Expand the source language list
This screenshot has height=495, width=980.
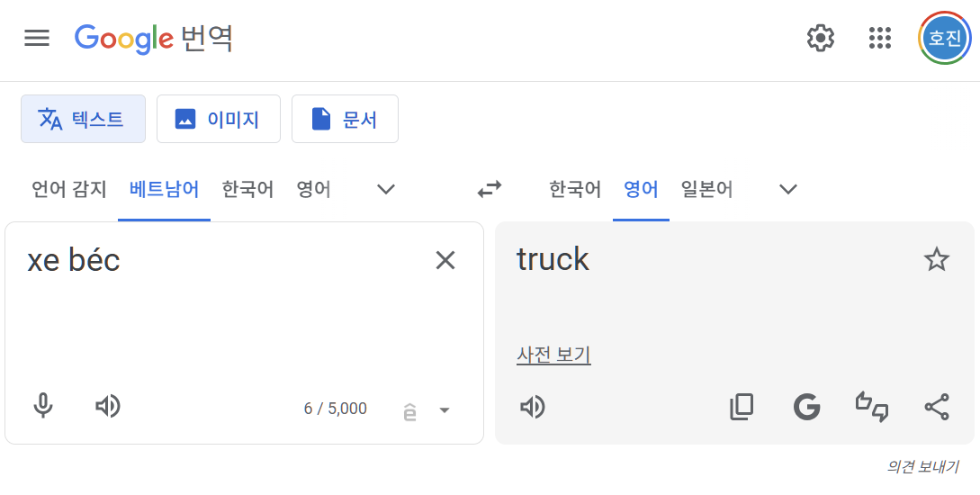point(386,189)
